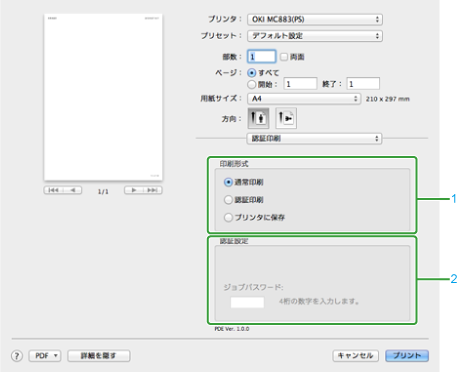Click the page preview thumbnail

[x=103, y=97]
